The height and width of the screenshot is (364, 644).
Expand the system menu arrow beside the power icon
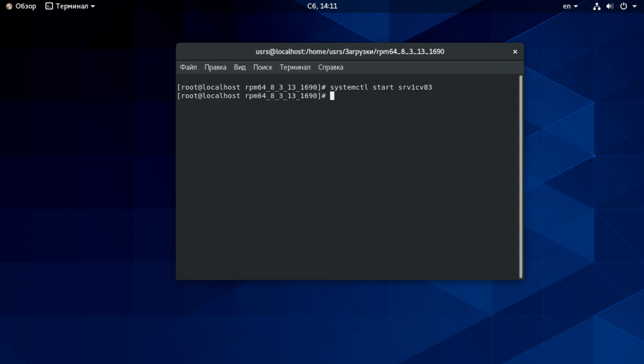pos(633,6)
